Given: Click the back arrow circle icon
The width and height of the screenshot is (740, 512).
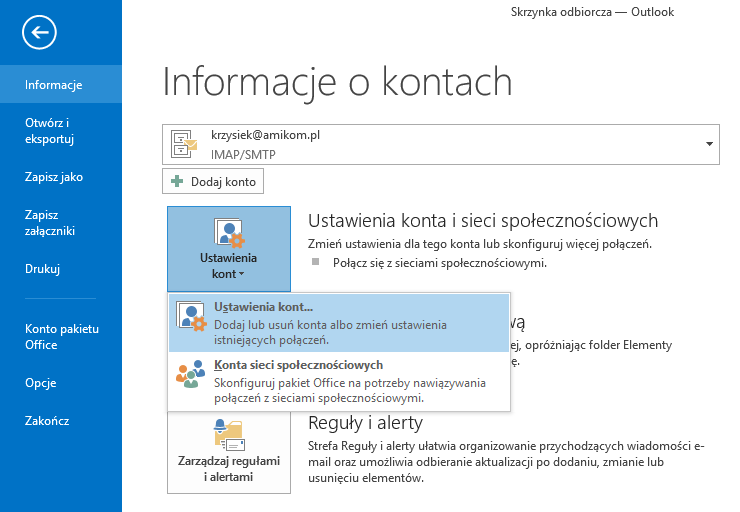Looking at the screenshot, I should [39, 34].
